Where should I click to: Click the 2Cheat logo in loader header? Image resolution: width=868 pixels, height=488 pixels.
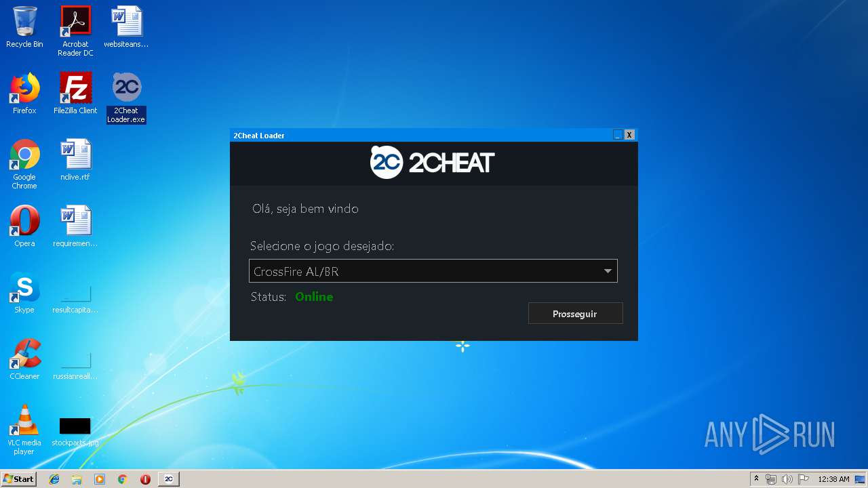click(433, 163)
